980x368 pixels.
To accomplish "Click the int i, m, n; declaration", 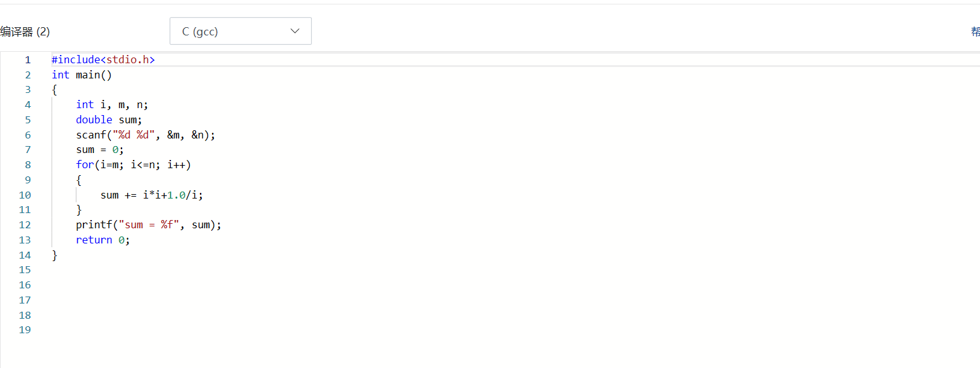I will [x=112, y=105].
